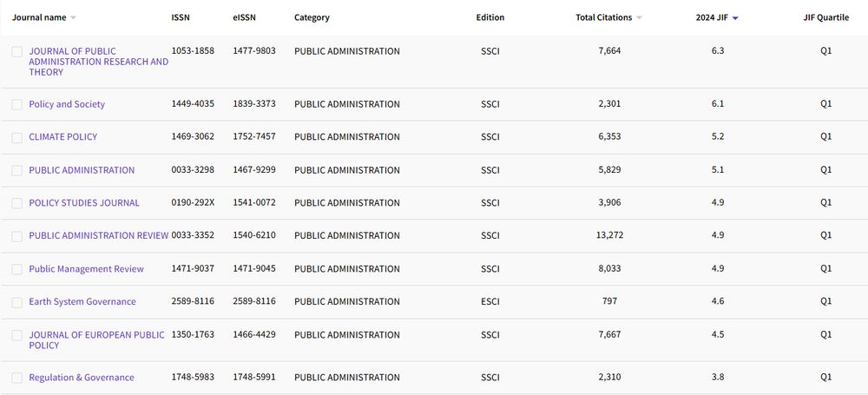Open the Earth System Governance journal page

coord(82,302)
